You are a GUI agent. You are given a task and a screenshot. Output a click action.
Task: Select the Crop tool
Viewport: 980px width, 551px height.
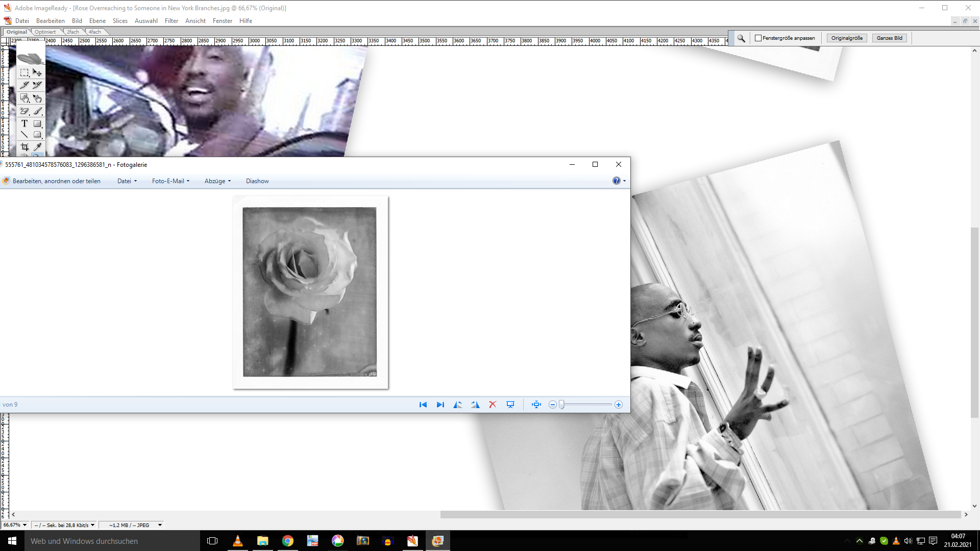[x=24, y=147]
